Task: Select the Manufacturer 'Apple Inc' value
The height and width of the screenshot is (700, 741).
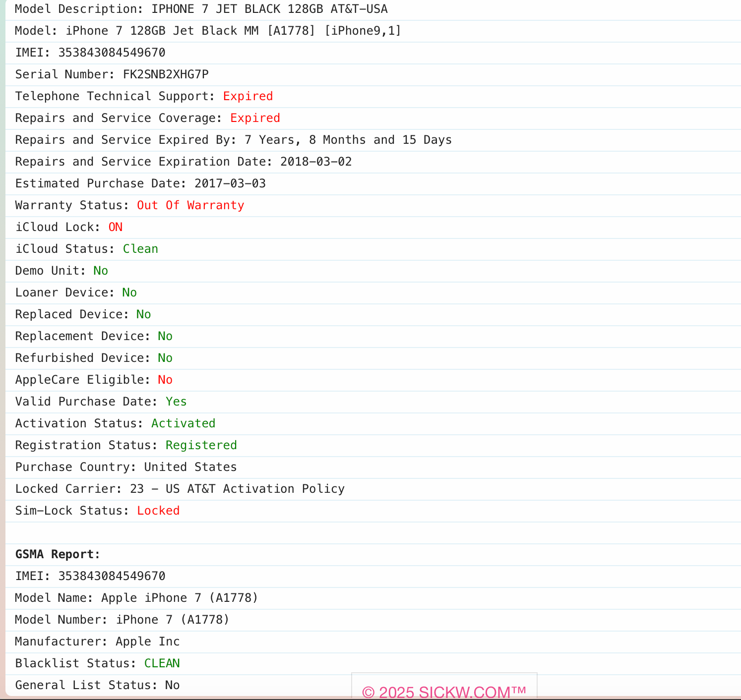Action: point(148,642)
